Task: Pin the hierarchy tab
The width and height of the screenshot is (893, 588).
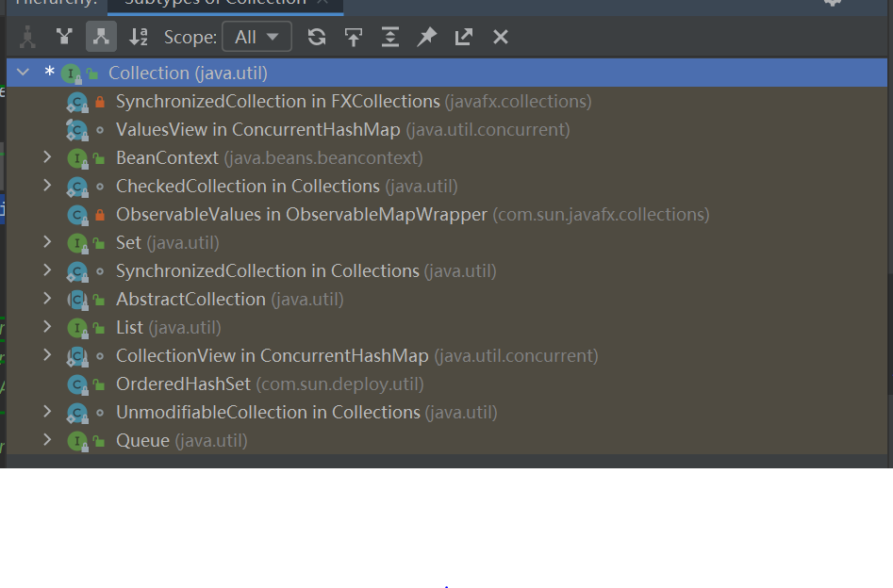Action: pos(427,37)
